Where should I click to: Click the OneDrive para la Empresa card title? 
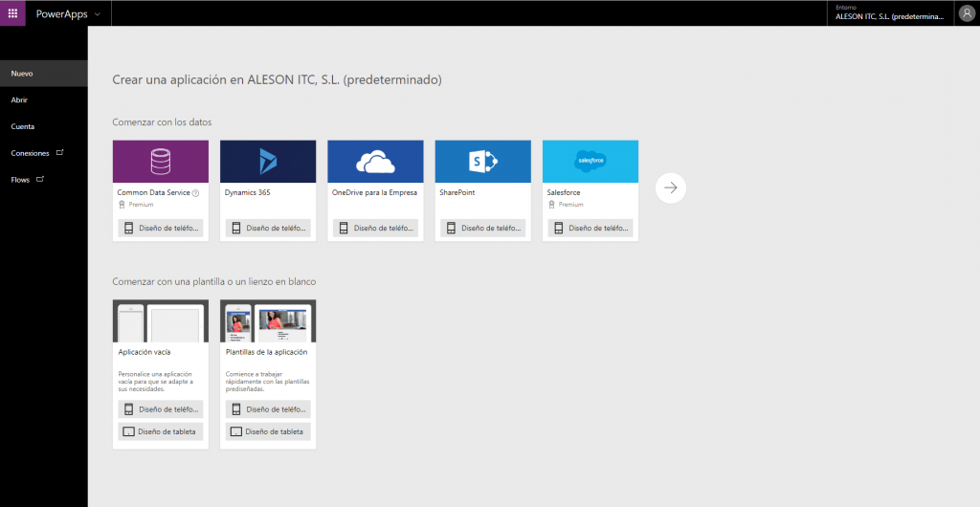point(375,193)
